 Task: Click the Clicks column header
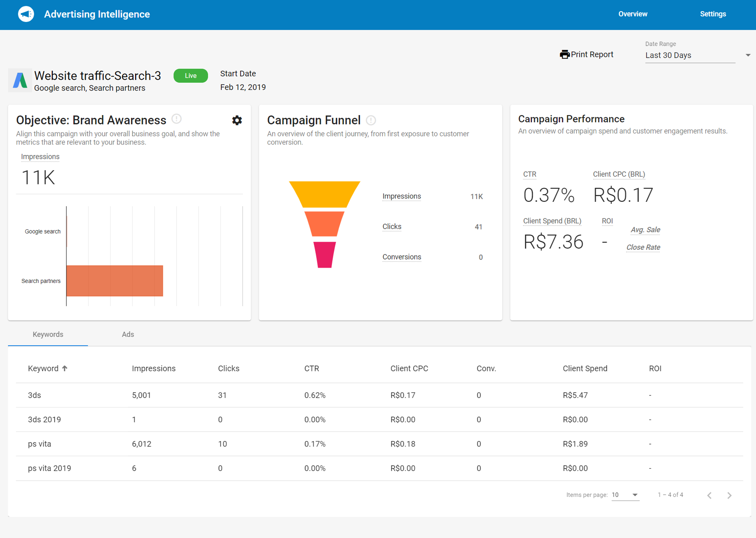[x=229, y=369]
